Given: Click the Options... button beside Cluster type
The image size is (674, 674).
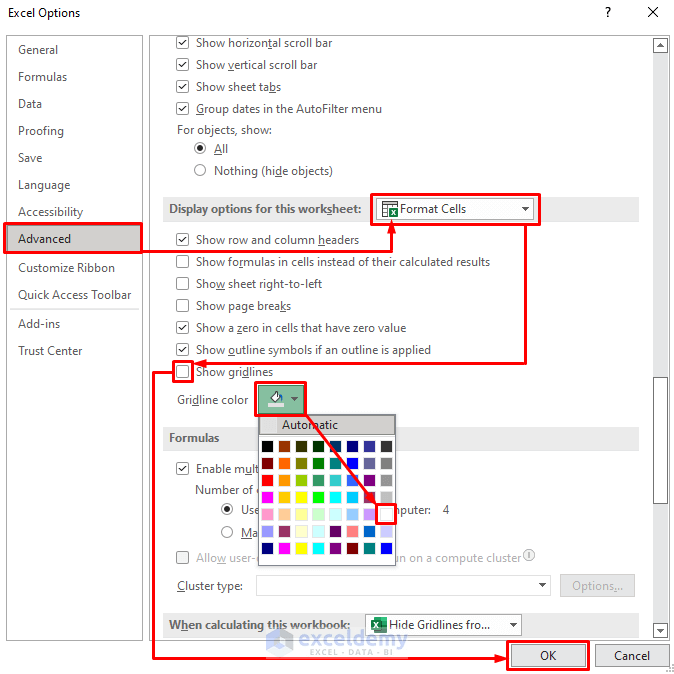Looking at the screenshot, I should click(x=597, y=585).
